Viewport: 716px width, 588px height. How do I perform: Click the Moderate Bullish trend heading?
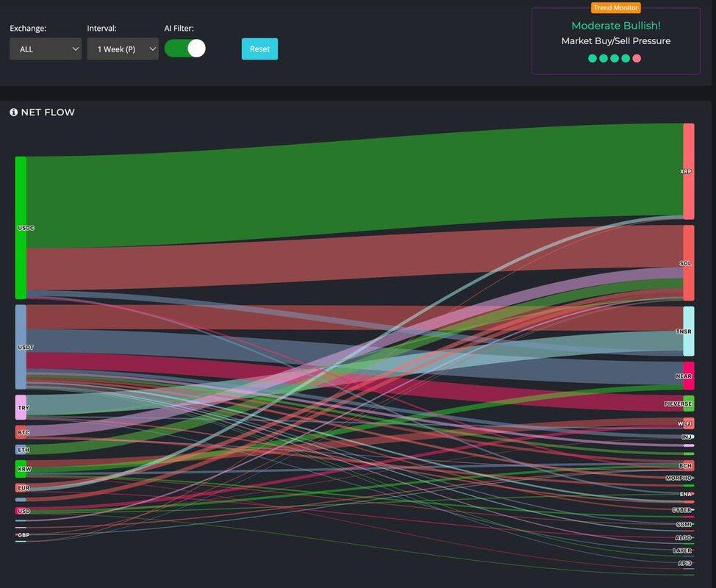coord(615,26)
